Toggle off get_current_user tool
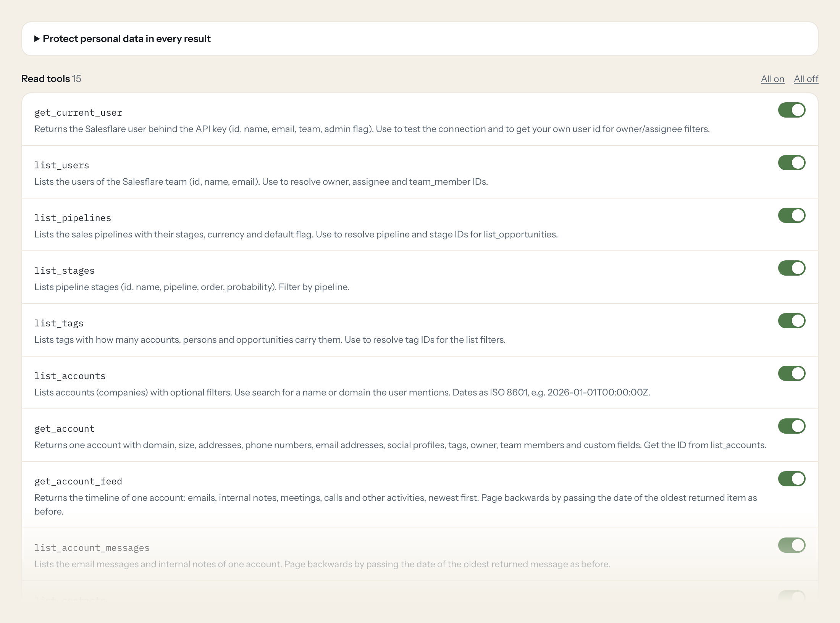 (792, 110)
